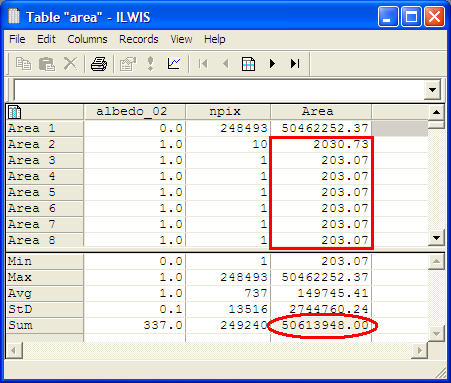Expand the command line dropdown arrow
Screen dimensions: 451x383
coord(432,90)
